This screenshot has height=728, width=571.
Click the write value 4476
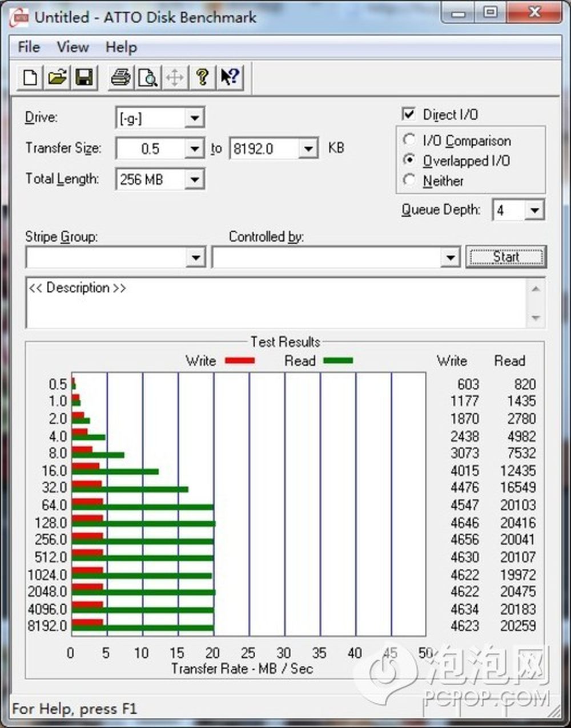point(465,487)
